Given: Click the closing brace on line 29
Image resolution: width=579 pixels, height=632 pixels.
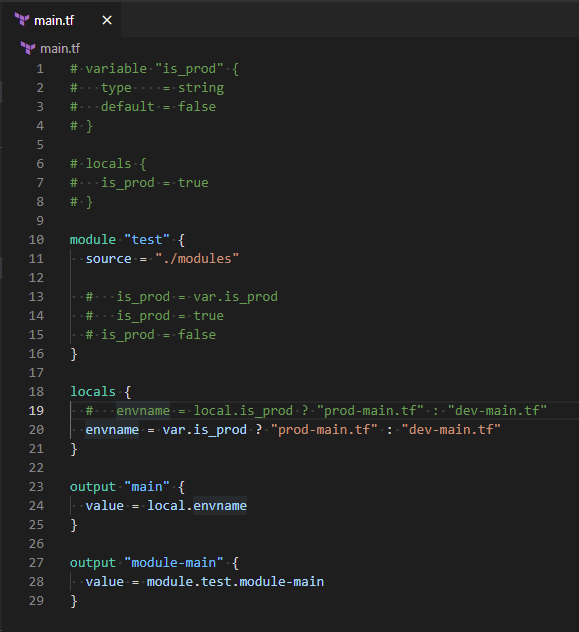Looking at the screenshot, I should tap(74, 601).
